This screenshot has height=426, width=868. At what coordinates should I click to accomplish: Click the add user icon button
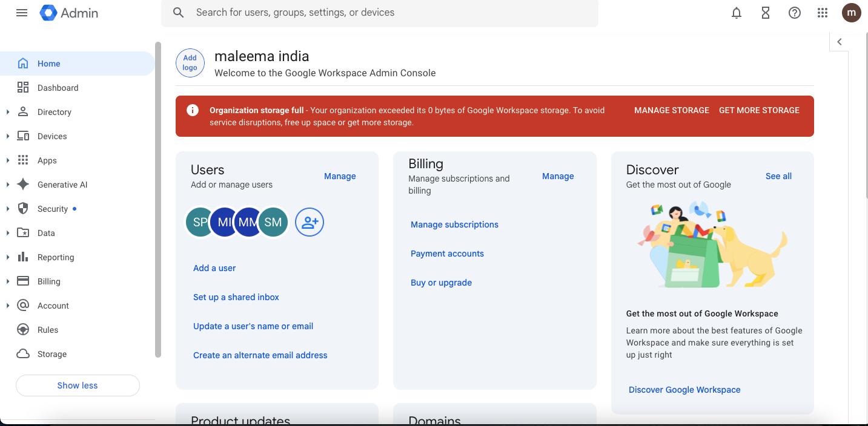pos(310,222)
